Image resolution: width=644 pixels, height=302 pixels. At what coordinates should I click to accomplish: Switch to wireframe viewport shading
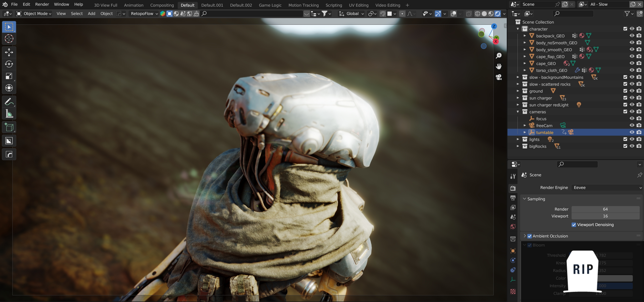477,14
